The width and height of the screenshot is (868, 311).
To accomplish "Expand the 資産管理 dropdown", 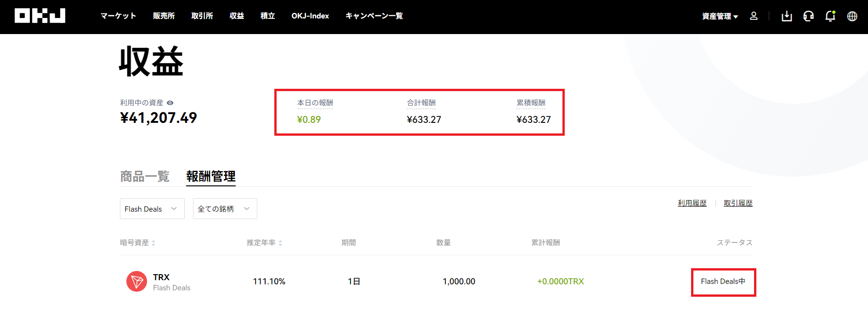I will pyautogui.click(x=720, y=16).
